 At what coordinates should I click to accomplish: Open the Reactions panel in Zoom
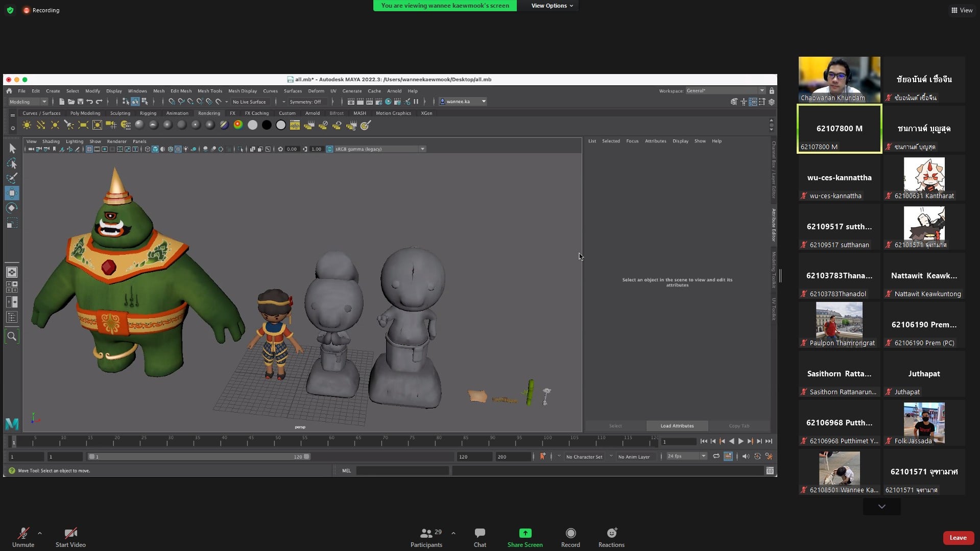pyautogui.click(x=611, y=537)
